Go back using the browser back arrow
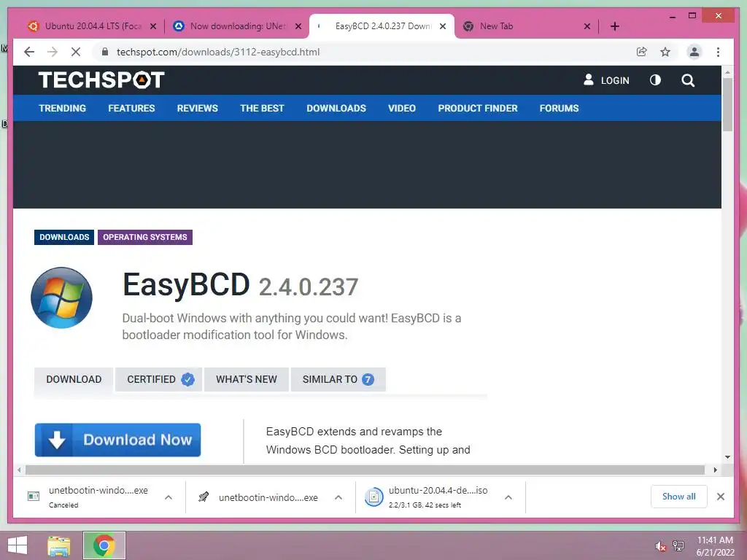The height and width of the screenshot is (560, 747). (x=29, y=52)
